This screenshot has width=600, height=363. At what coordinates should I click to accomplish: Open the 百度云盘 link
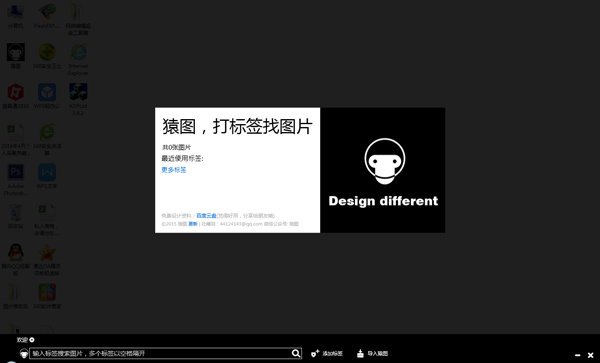point(207,216)
